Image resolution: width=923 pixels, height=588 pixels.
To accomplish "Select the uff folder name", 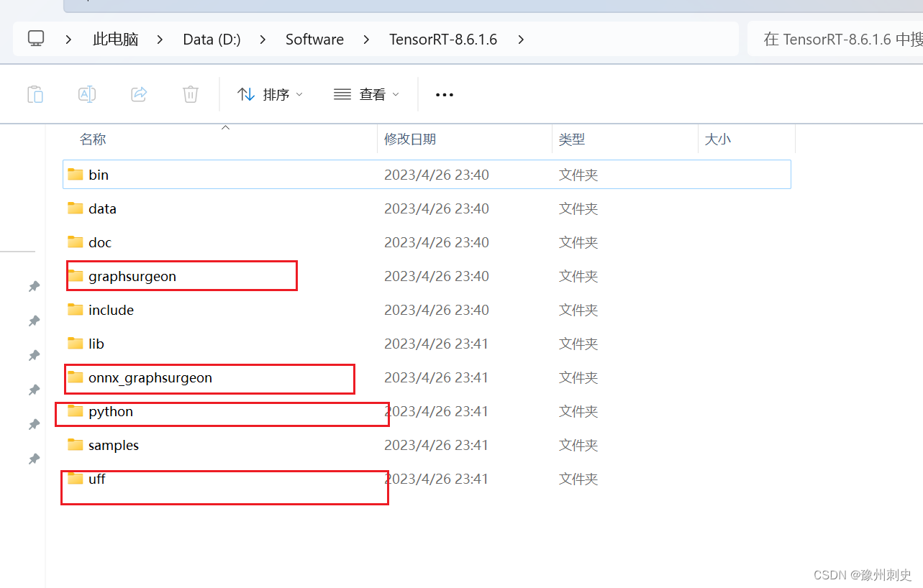I will (x=97, y=479).
